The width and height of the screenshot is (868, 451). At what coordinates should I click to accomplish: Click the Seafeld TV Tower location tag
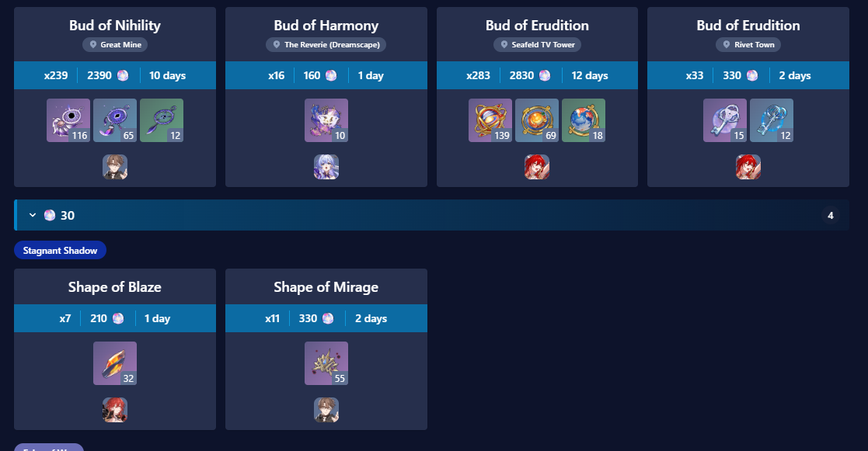537,45
